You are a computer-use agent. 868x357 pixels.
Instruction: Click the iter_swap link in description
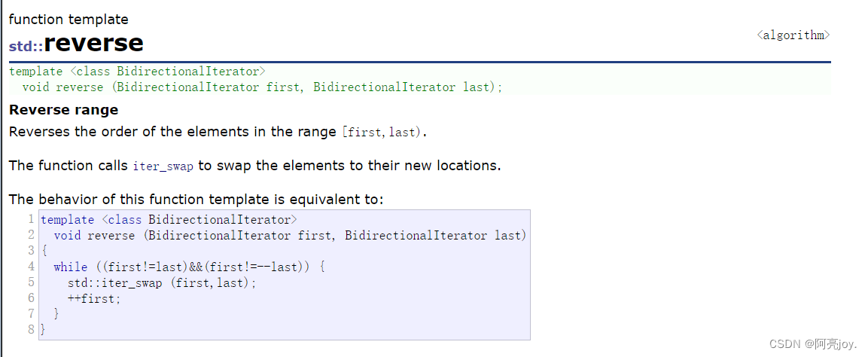163,166
